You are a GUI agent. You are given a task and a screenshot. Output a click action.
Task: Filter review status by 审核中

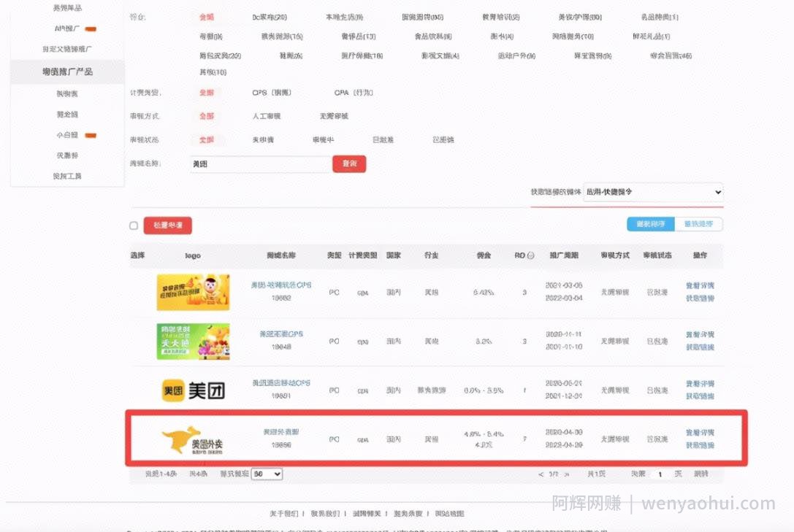(x=323, y=139)
